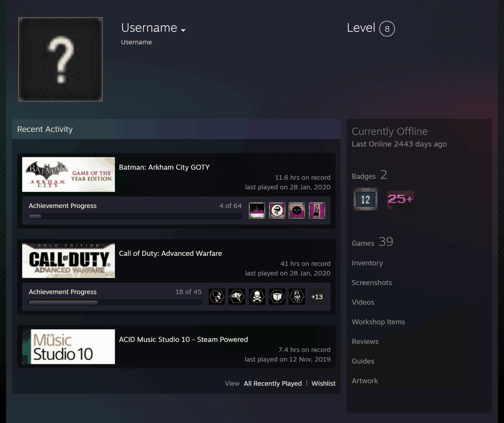This screenshot has width=504, height=423.
Task: Open the Level 8 badge circle
Action: coord(387,29)
